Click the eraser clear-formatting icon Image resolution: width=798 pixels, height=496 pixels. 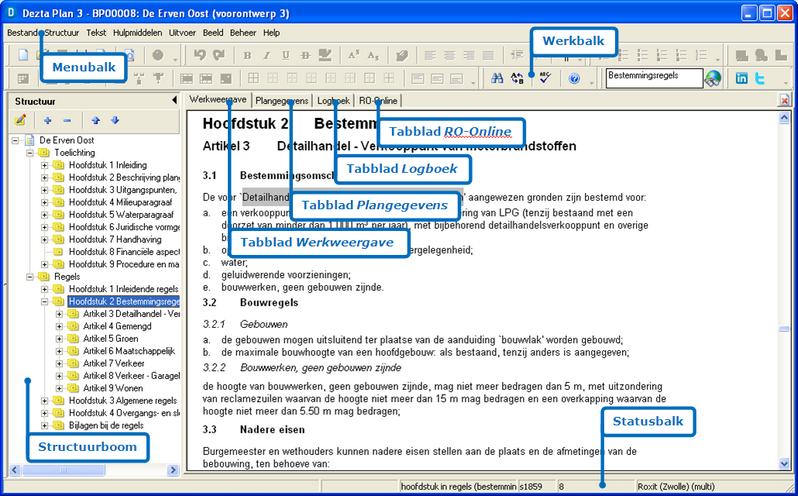(402, 55)
